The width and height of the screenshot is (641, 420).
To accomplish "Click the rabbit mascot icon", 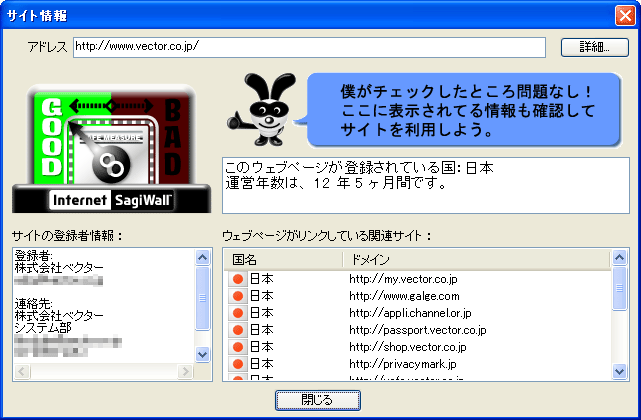I will [x=263, y=109].
